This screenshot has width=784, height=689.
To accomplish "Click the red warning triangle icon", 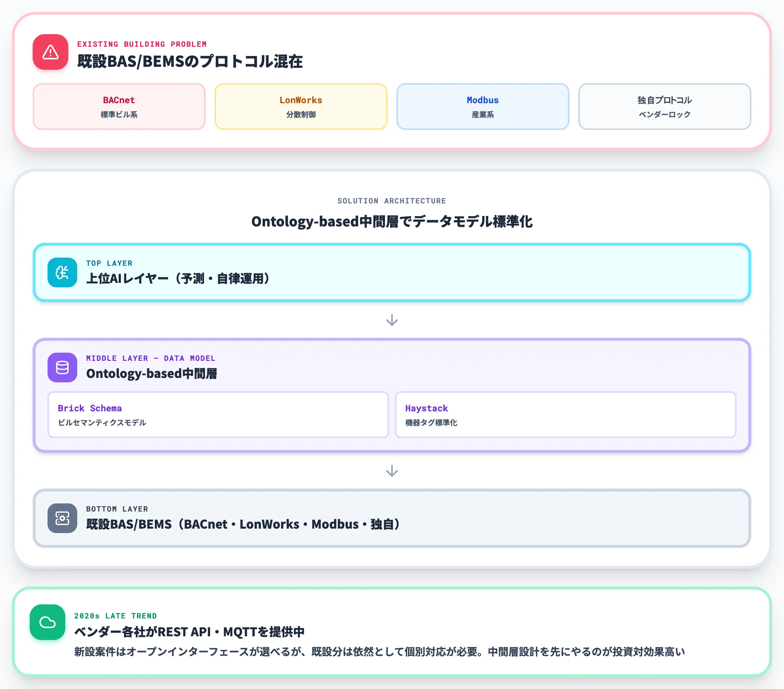I will 50,52.
